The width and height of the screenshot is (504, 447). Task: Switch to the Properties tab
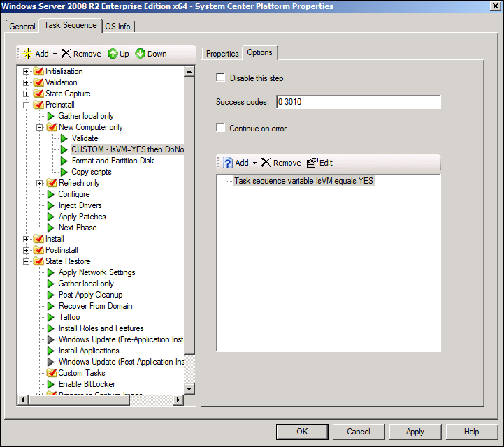click(222, 54)
